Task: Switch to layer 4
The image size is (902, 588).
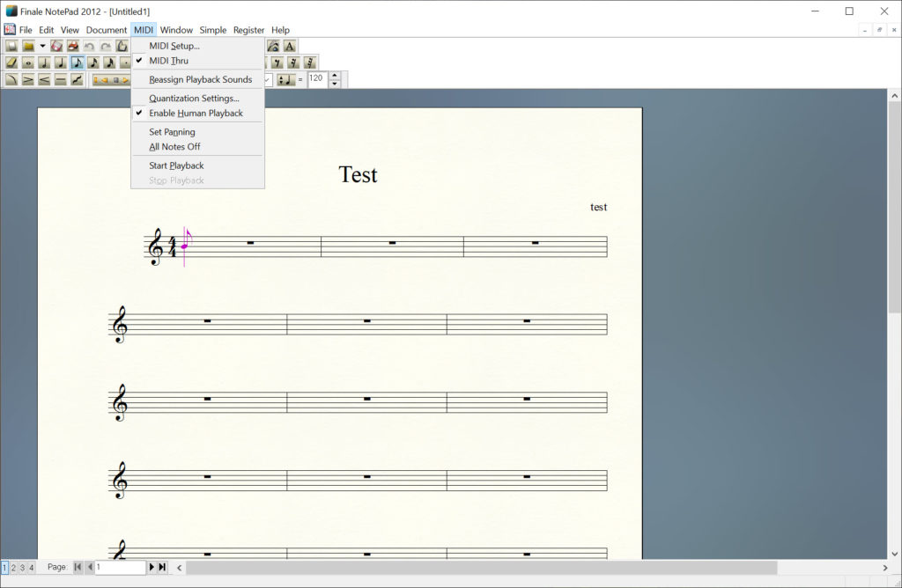Action: coord(31,567)
